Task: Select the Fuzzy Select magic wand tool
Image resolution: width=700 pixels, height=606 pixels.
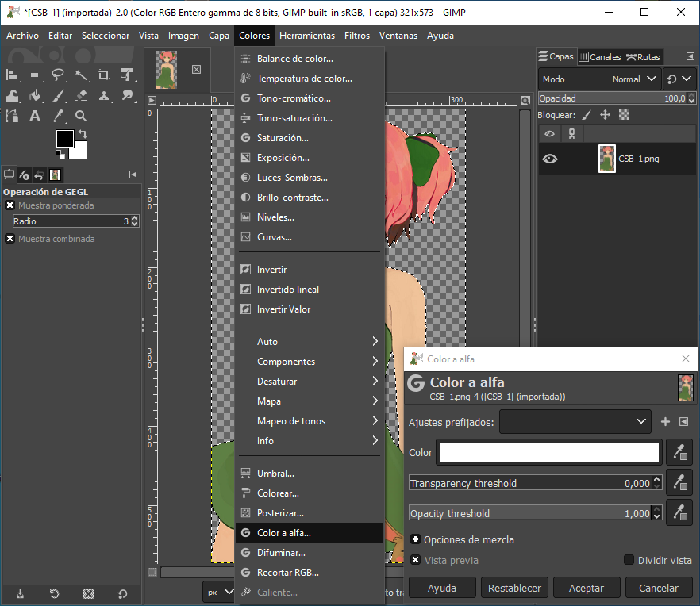Action: 81,75
